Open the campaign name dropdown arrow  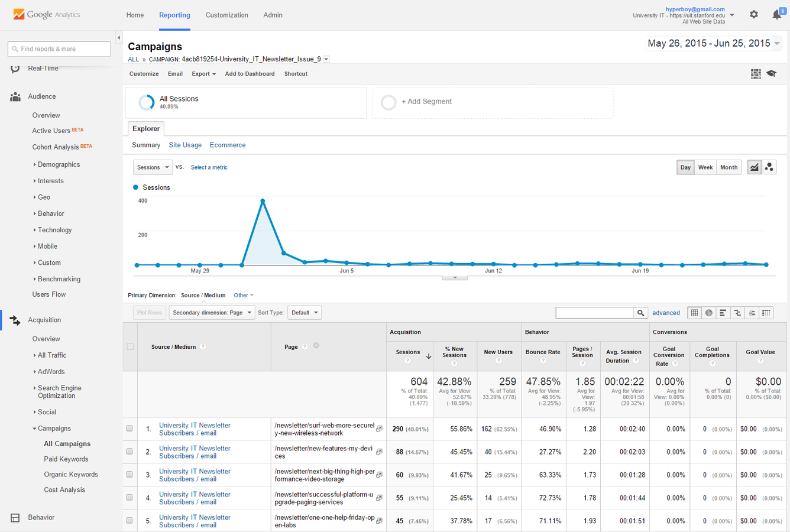(326, 59)
